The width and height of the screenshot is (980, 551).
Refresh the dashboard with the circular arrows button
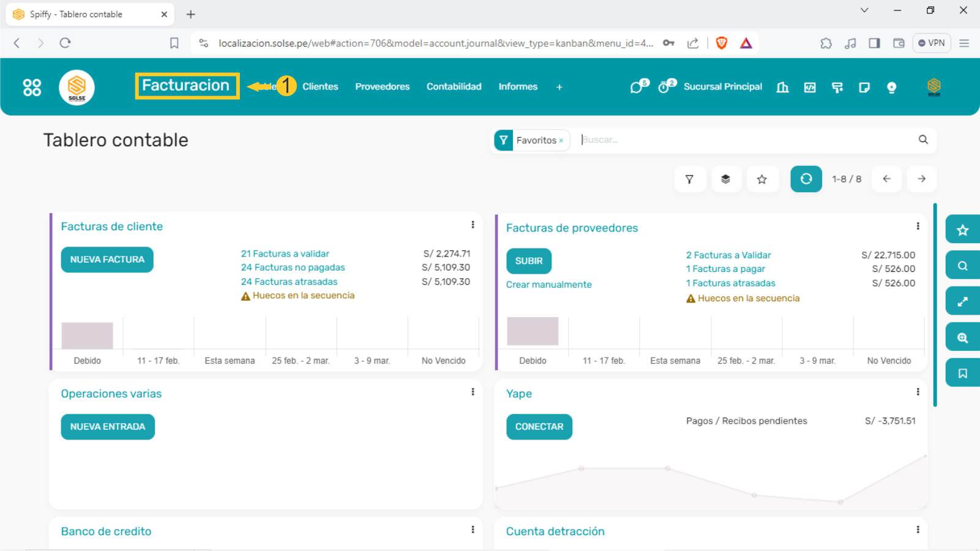click(x=806, y=179)
